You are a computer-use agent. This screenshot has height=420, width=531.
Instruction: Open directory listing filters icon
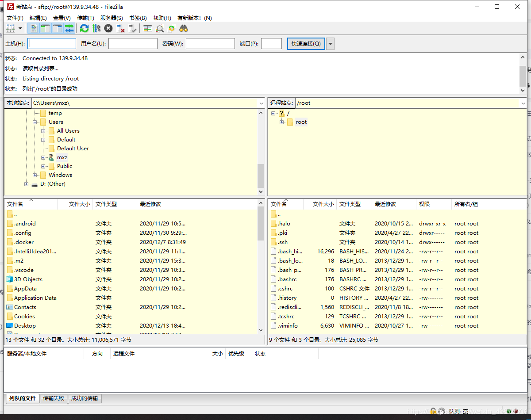tap(147, 28)
